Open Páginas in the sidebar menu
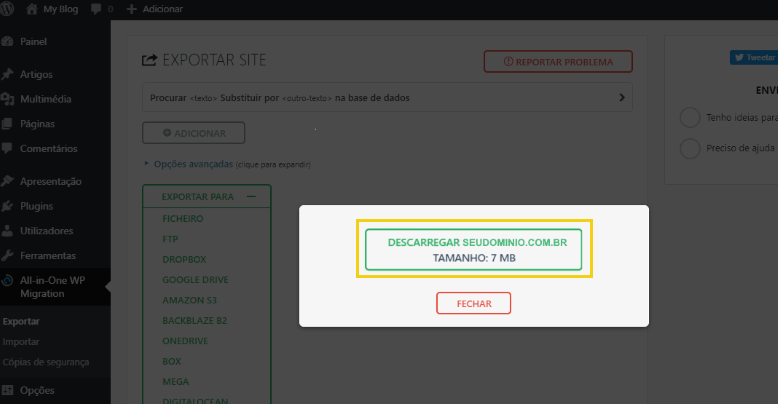Screen dimensions: 778x404 [37, 124]
